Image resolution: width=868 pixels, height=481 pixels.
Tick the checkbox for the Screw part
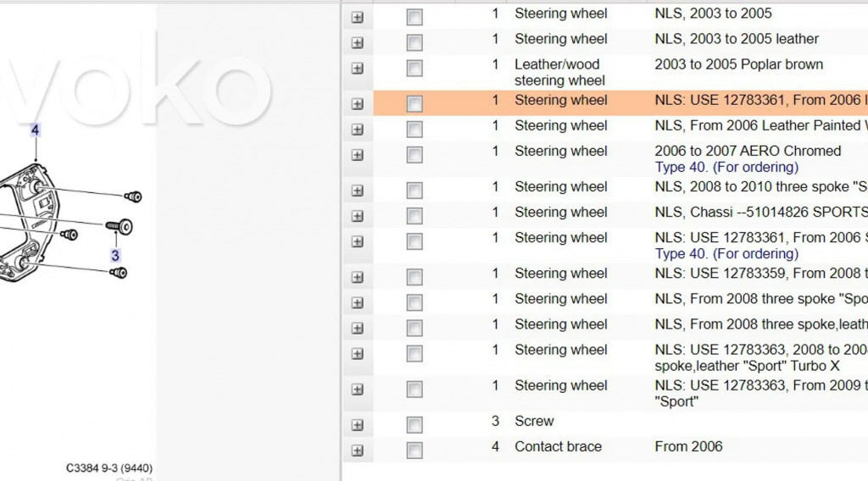coord(415,425)
